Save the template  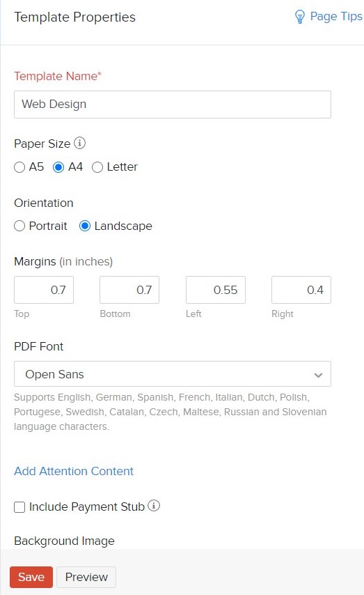point(31,577)
